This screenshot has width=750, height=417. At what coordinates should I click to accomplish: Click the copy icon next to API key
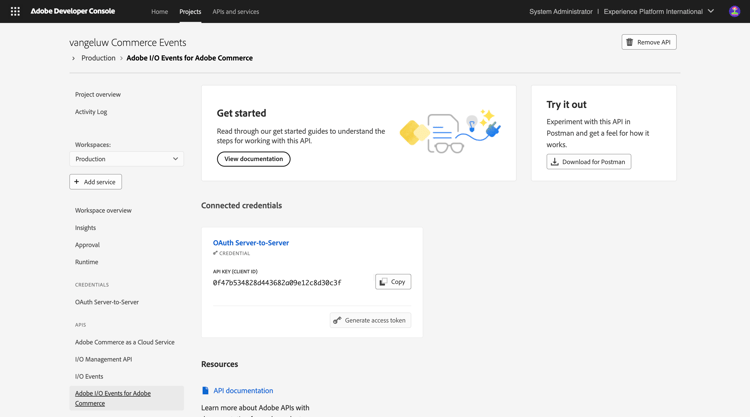pyautogui.click(x=383, y=282)
